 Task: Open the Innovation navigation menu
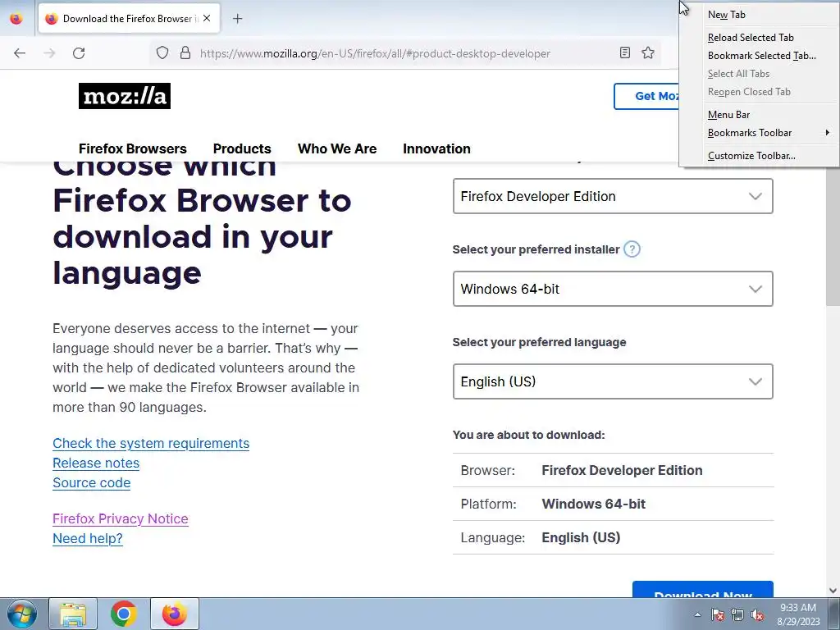click(436, 148)
